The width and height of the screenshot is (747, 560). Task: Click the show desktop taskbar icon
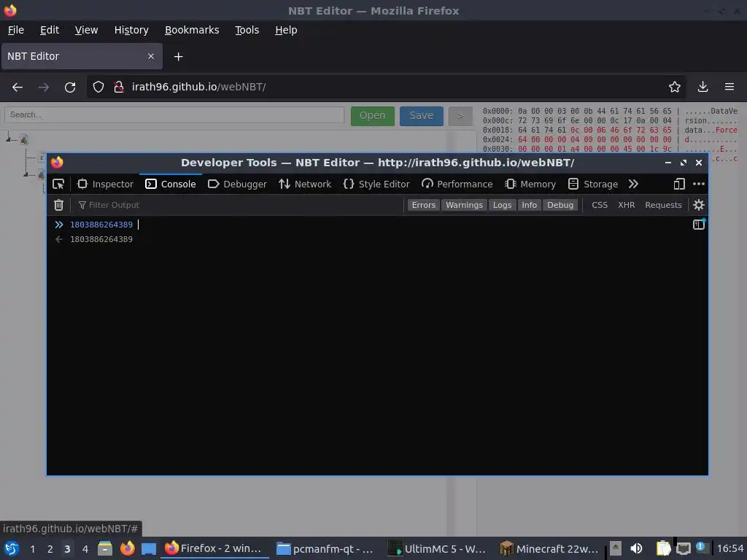coord(149,548)
